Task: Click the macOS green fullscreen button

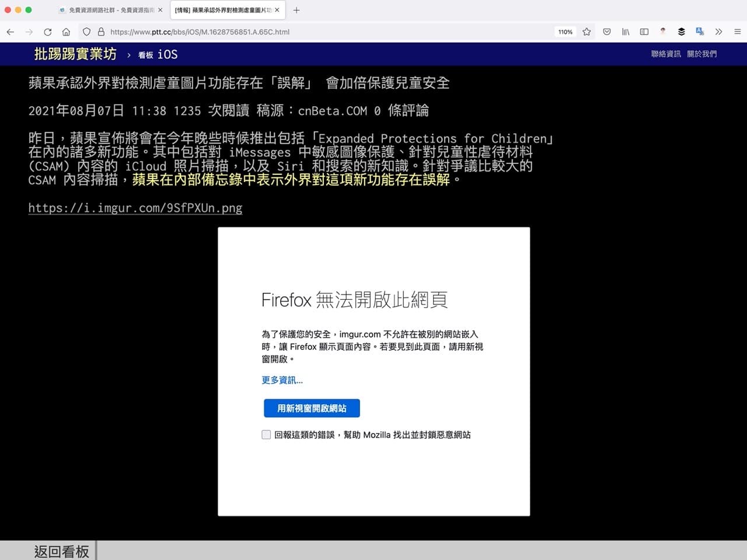Action: [x=29, y=10]
